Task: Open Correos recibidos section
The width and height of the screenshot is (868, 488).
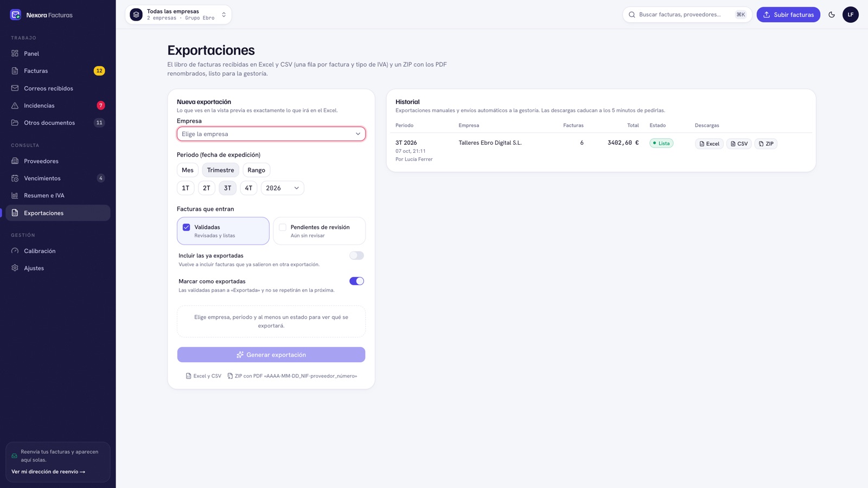Action: tap(58, 88)
